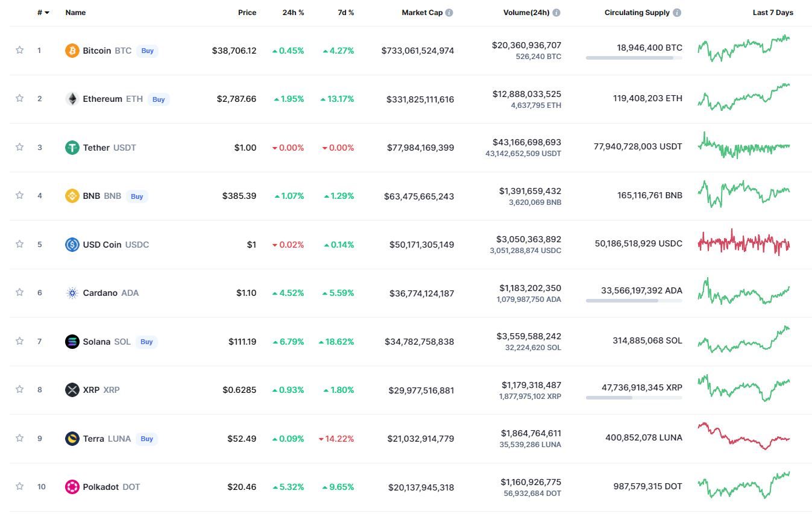Image resolution: width=812 pixels, height=514 pixels.
Task: Click the Tether logo icon
Action: (72, 148)
